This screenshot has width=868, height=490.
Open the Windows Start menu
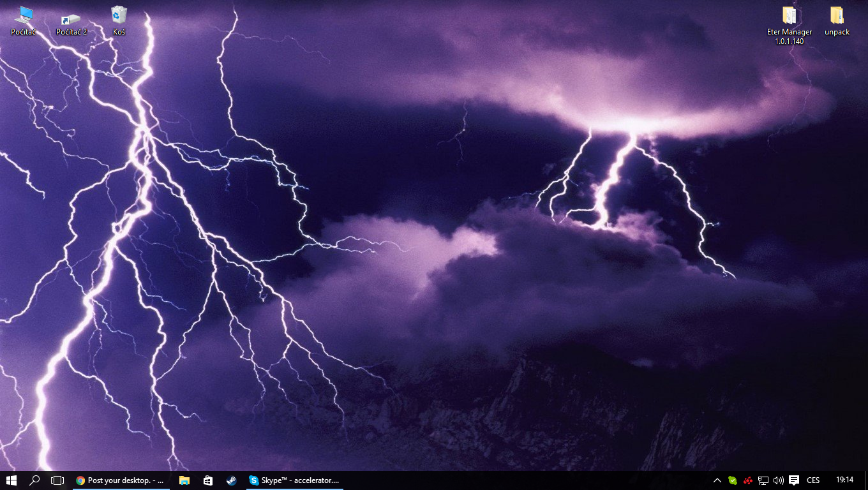point(11,480)
